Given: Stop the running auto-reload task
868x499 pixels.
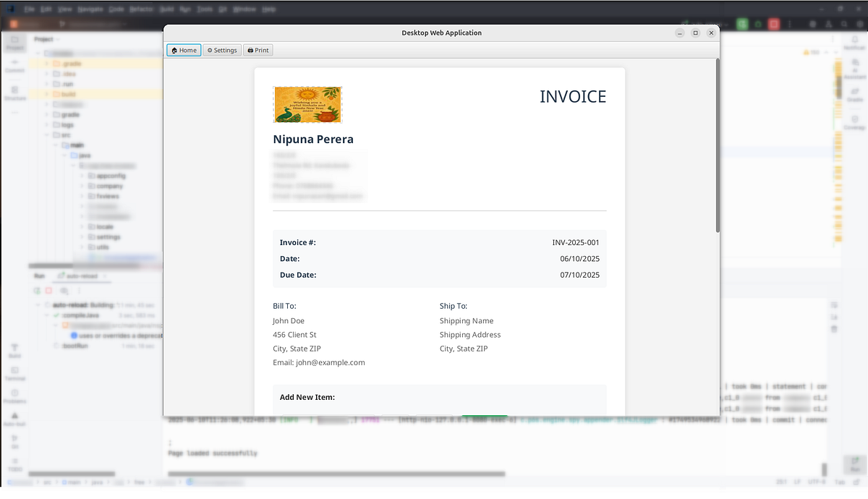Looking at the screenshot, I should point(48,291).
